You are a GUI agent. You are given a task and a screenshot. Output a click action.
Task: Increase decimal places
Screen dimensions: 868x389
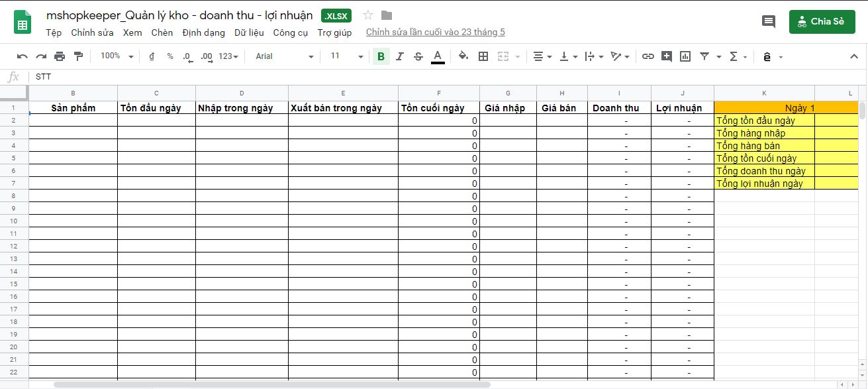pos(207,57)
